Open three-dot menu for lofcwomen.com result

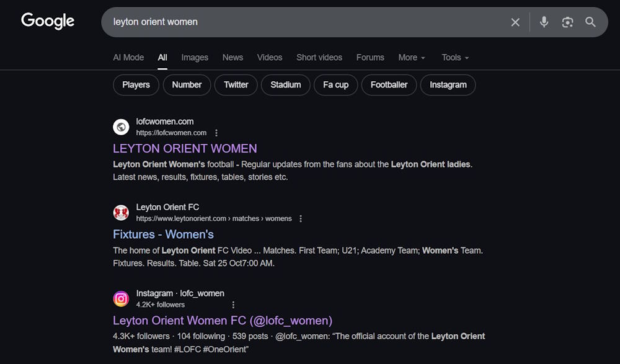pos(216,133)
